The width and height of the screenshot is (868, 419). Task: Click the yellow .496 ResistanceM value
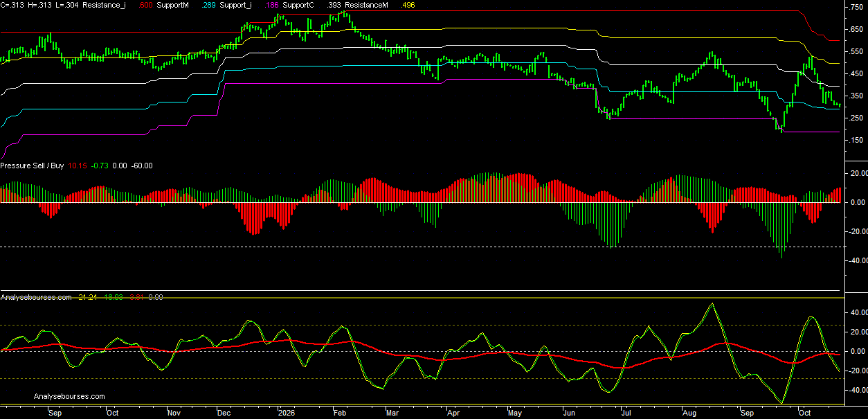(408, 5)
